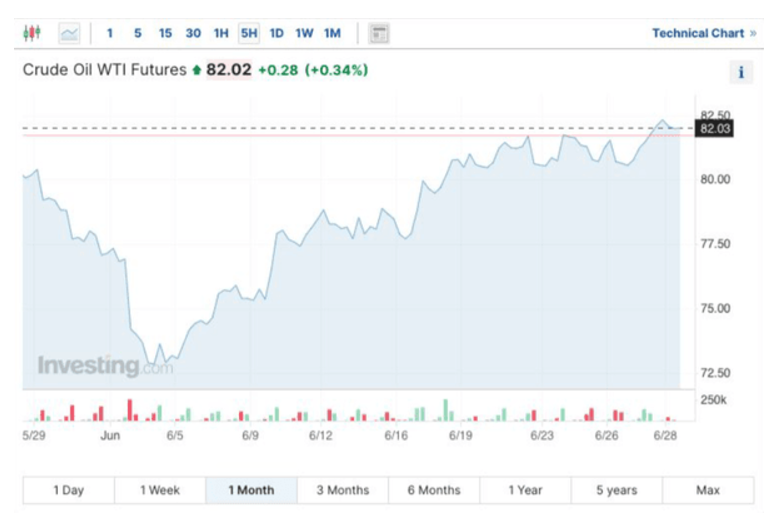
Task: Set interval to 5H
Action: click(x=249, y=33)
